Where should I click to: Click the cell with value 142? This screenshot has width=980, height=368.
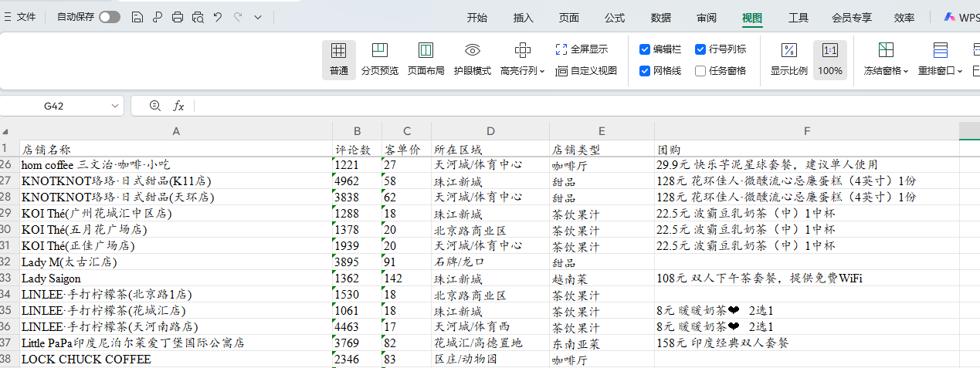tap(406, 278)
